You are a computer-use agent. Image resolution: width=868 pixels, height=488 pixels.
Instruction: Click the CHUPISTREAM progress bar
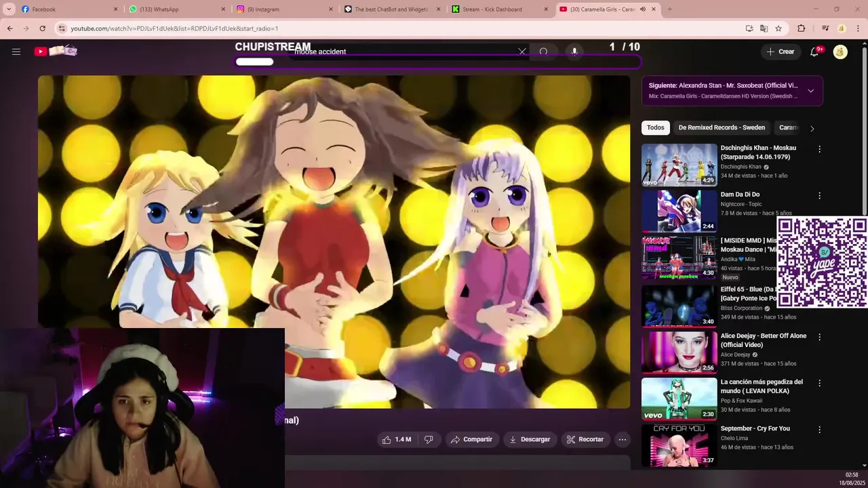click(x=438, y=62)
